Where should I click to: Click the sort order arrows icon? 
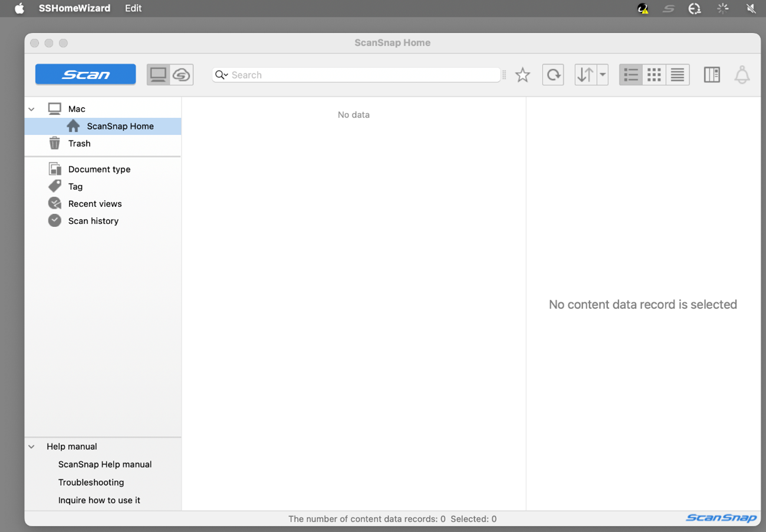tap(586, 75)
